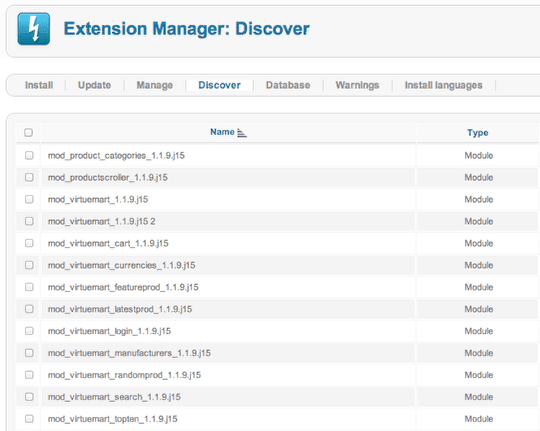The height and width of the screenshot is (431, 540).
Task: Switch to the Warnings tab
Action: 357,85
